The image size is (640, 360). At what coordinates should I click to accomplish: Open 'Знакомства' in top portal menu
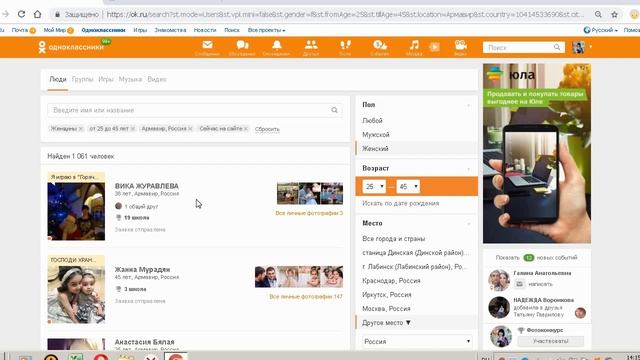pyautogui.click(x=170, y=30)
